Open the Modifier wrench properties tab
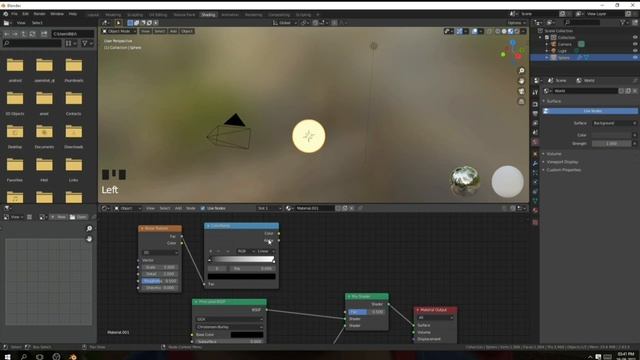This screenshot has height=360, width=640. click(535, 163)
